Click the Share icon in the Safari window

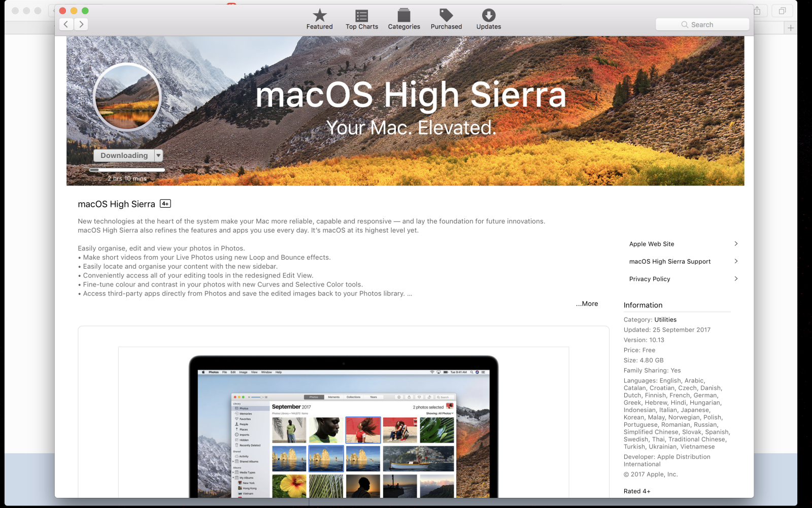click(x=757, y=11)
